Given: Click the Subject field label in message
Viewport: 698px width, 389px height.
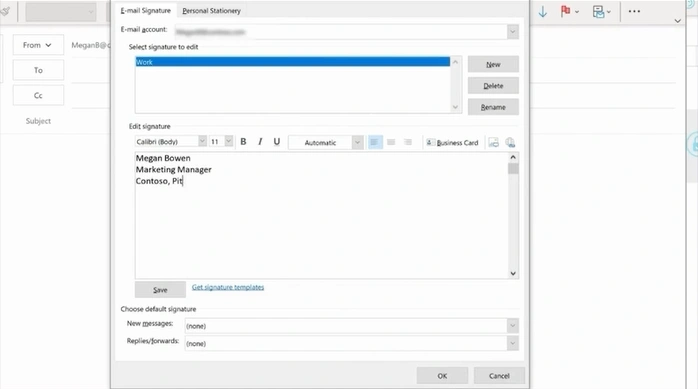Looking at the screenshot, I should point(38,121).
